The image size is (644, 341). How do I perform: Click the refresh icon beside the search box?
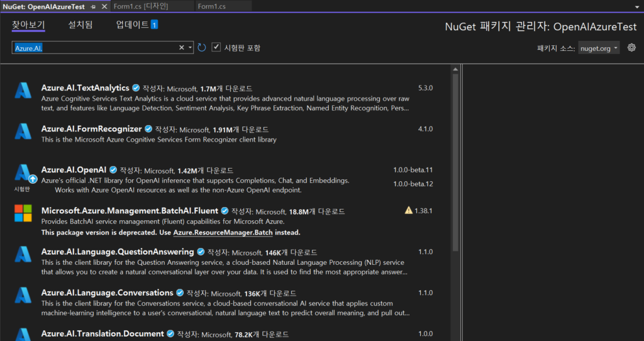point(202,48)
